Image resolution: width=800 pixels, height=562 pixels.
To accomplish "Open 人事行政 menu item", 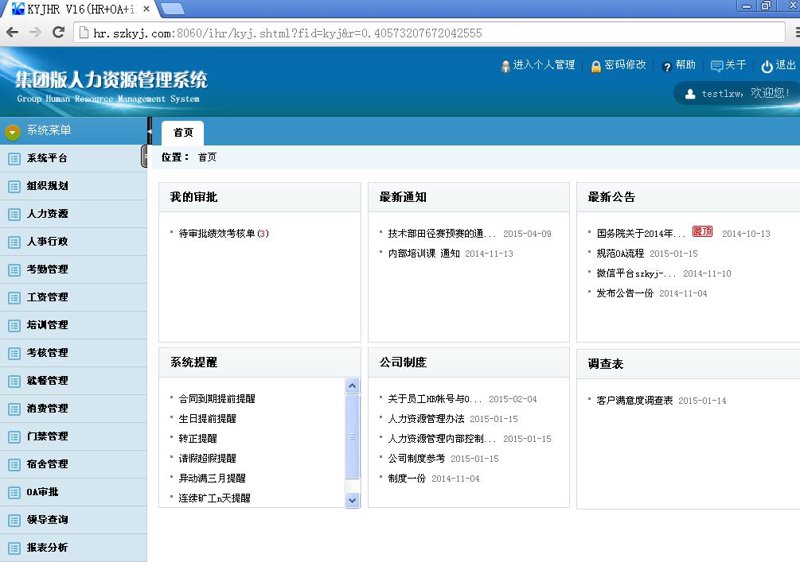I will (47, 241).
